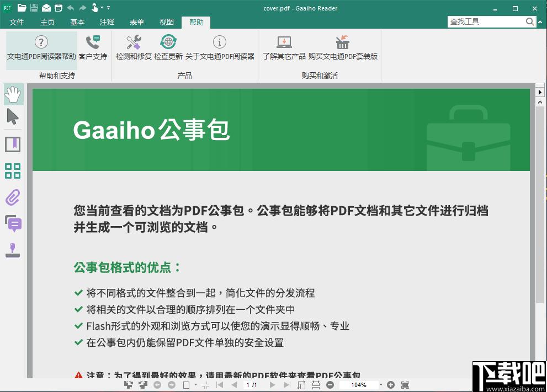Click the Open folder icon in title bar
Viewport: 547px width, 392px height.
click(x=22, y=8)
